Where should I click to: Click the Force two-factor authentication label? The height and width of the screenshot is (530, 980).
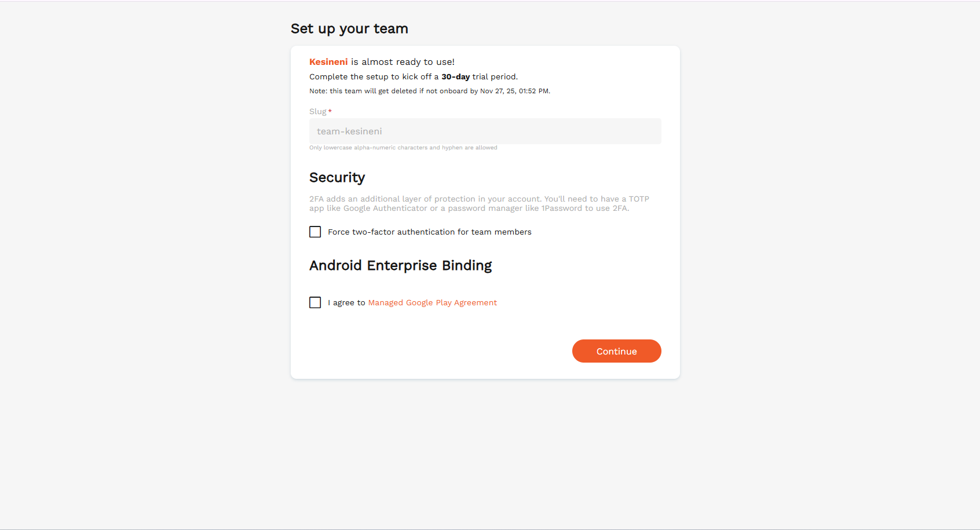429,232
